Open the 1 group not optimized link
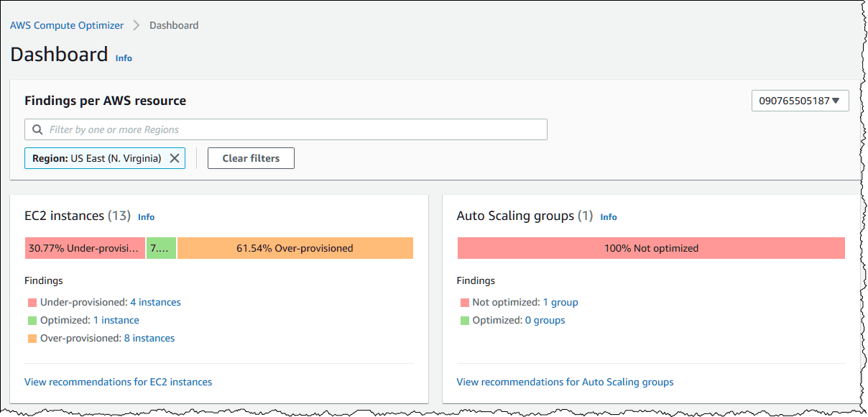 pos(560,302)
